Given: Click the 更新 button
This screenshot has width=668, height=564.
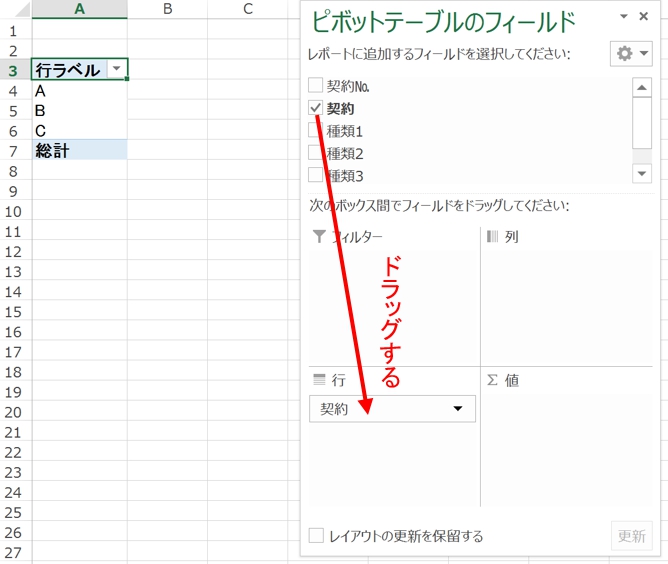Looking at the screenshot, I should [631, 536].
